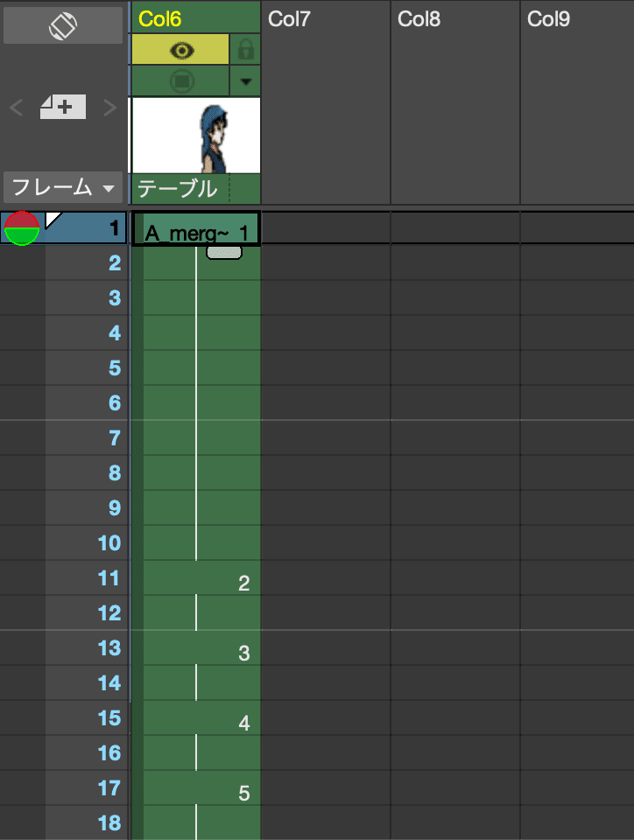Go to the previous note arrow
This screenshot has height=840, width=634.
tap(17, 107)
